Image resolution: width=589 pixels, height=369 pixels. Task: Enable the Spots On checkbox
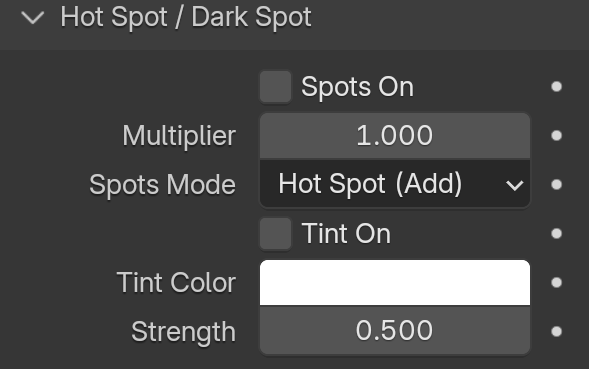[275, 87]
